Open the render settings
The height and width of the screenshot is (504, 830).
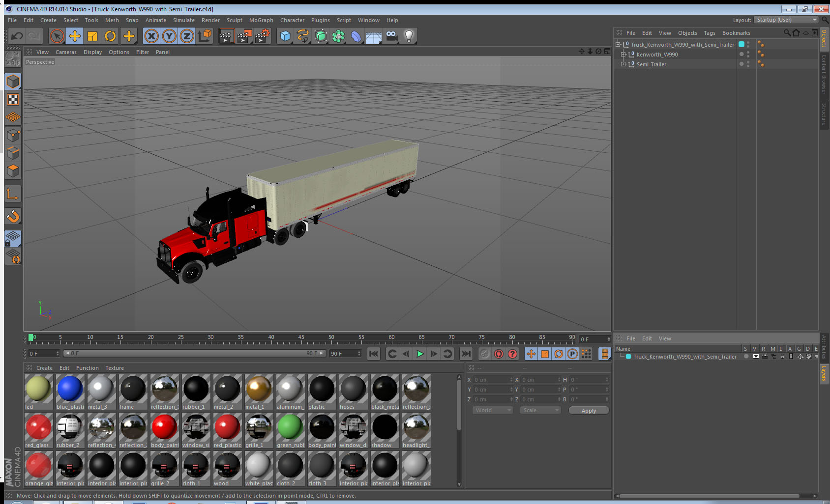click(x=263, y=36)
